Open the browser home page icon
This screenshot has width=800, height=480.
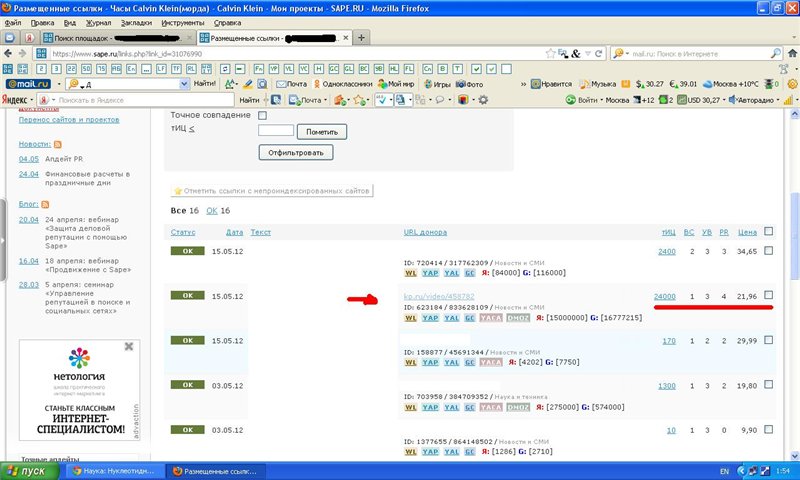coord(792,54)
